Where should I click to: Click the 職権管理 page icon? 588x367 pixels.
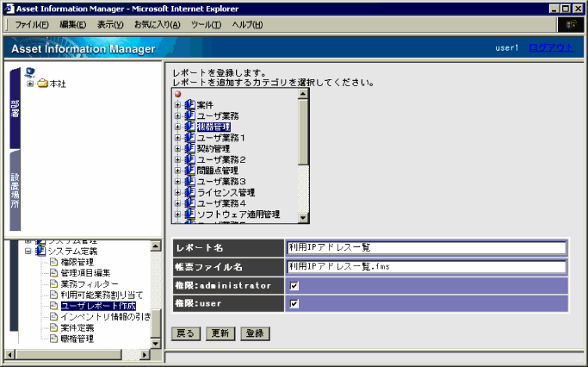coord(54,339)
